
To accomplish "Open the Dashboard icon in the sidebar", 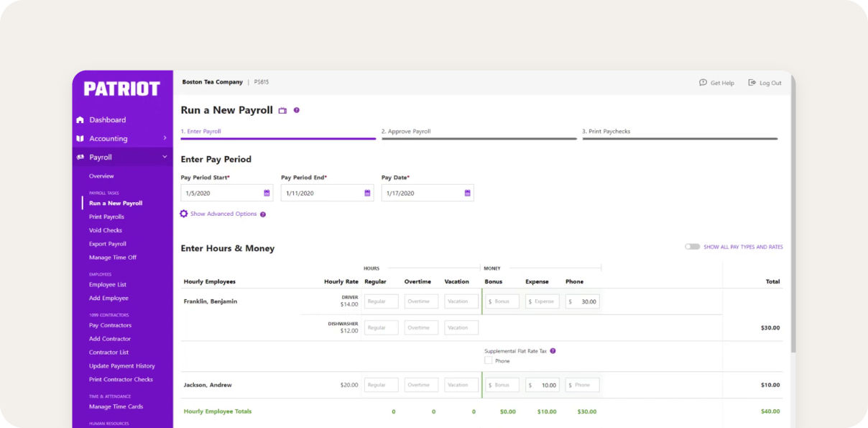I will click(80, 119).
